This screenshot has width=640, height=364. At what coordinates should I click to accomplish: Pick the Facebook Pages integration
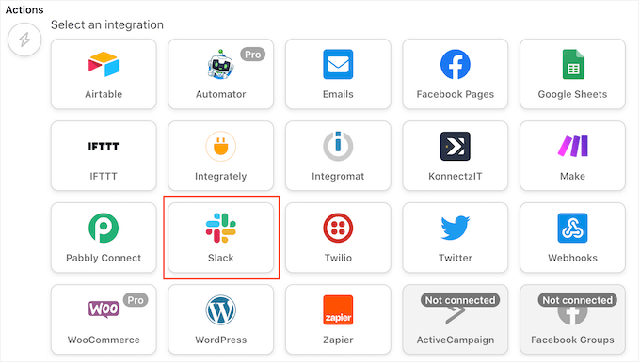[x=456, y=74]
